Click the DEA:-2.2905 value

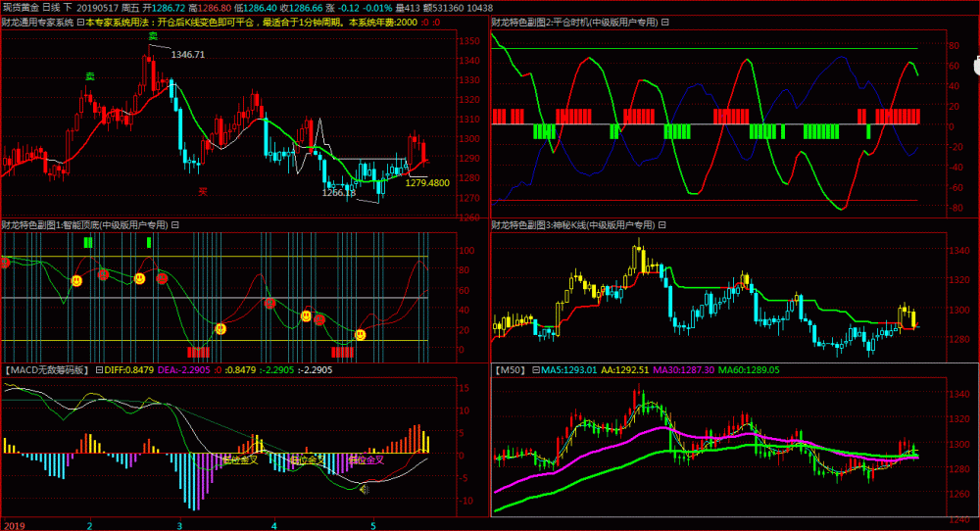(x=184, y=369)
